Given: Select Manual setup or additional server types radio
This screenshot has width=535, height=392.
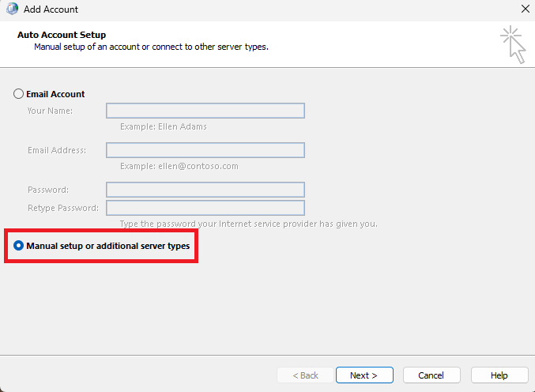Looking at the screenshot, I should pos(18,246).
